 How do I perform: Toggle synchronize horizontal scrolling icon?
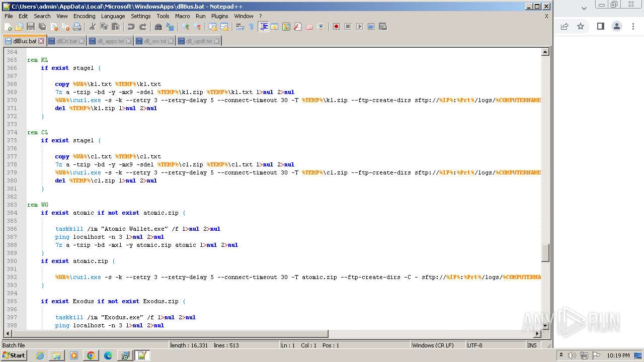pos(224,27)
